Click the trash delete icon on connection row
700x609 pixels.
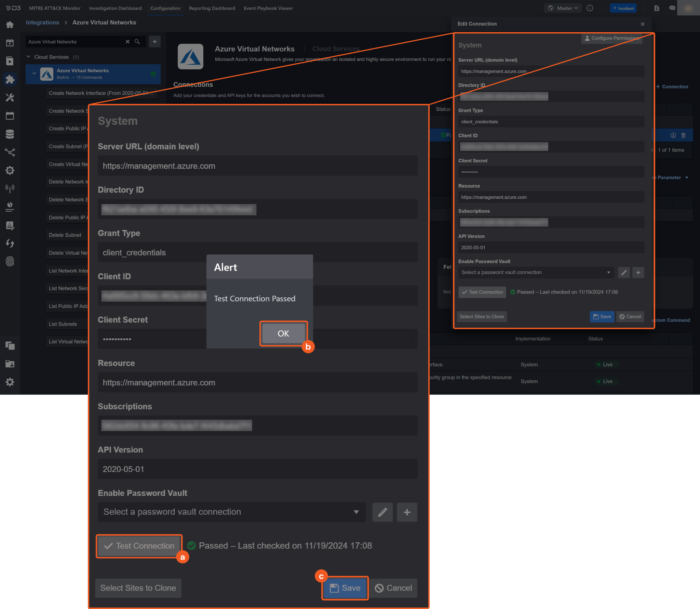[x=683, y=135]
